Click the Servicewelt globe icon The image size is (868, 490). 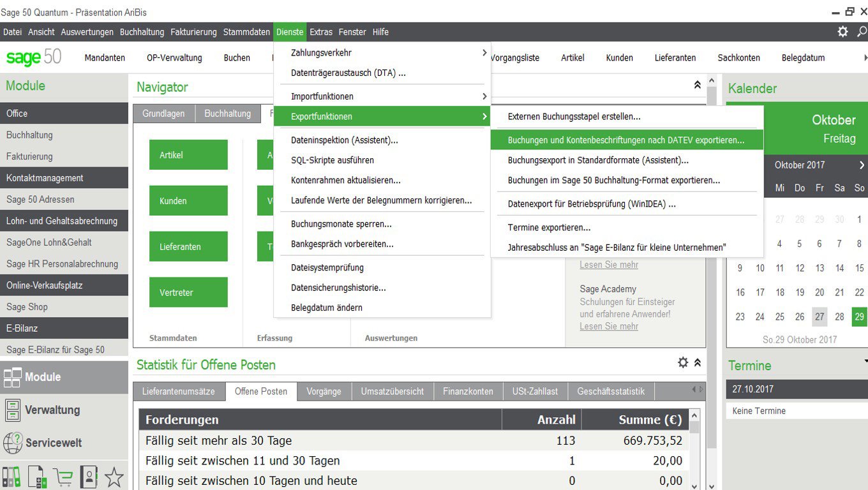[12, 442]
